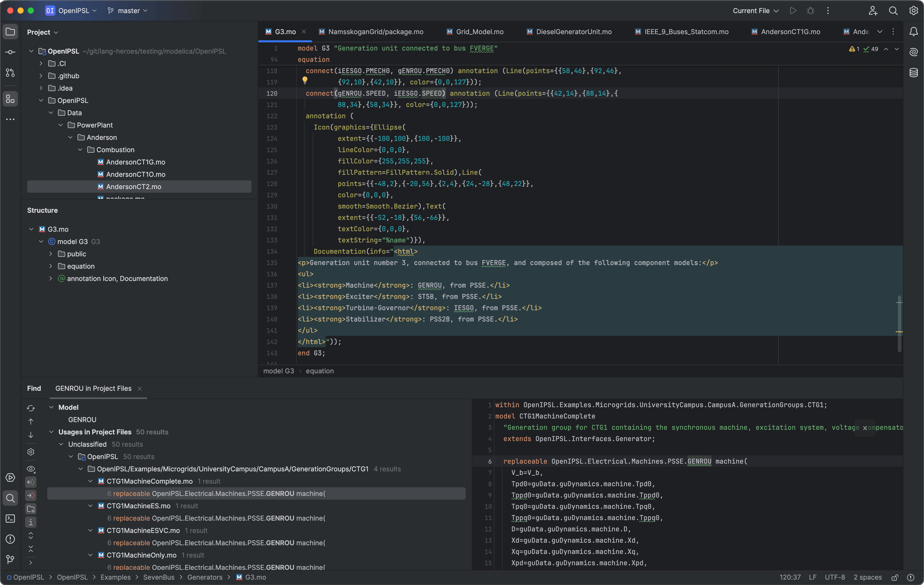Screen dimensions: 924x585
Task: Open Find usages settings gear
Action: click(31, 452)
